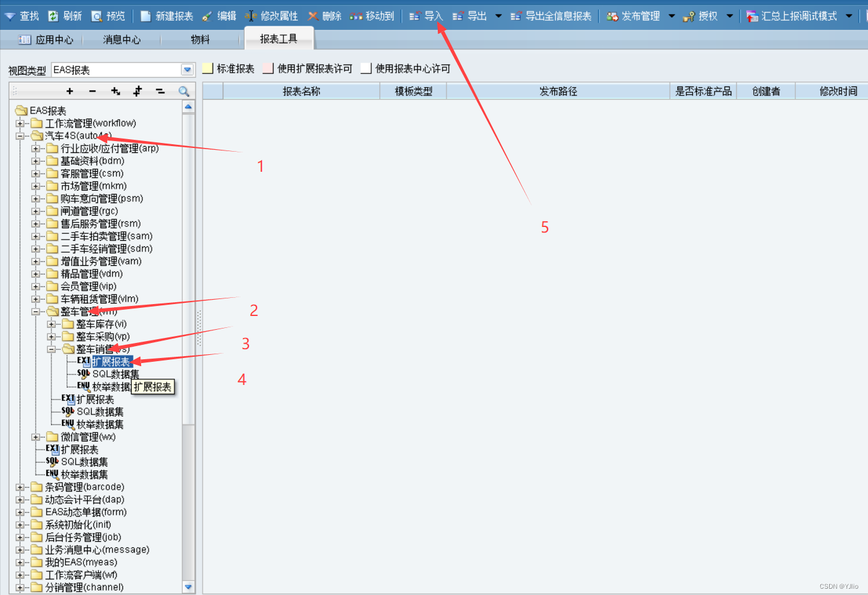Select the EAS报表 root node
Screen dimensions: 868x595
click(48, 111)
